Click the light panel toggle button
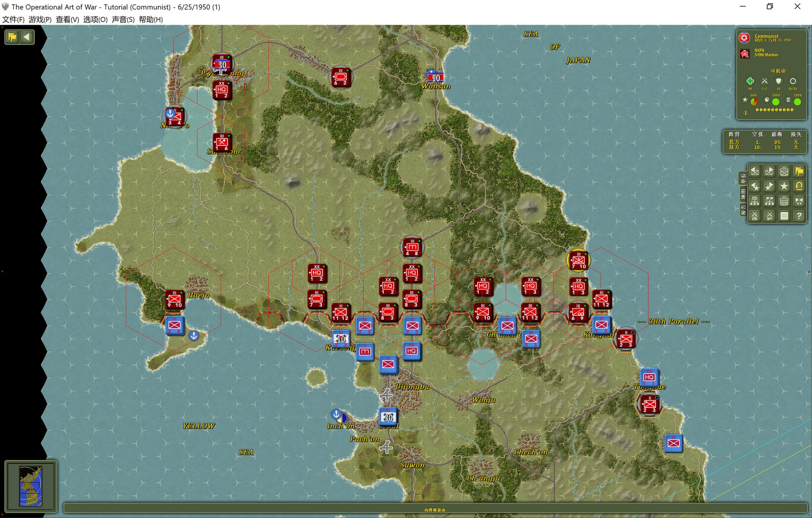 pos(784,216)
